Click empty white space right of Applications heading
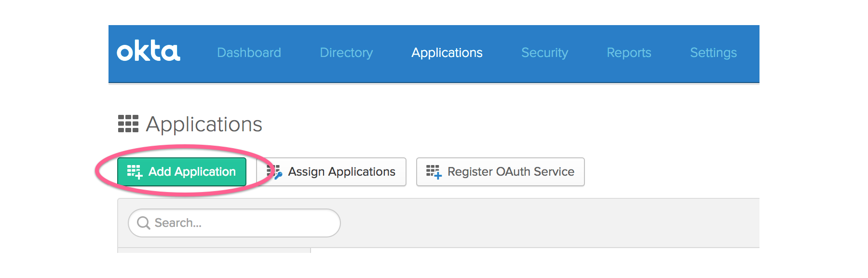 [482, 124]
